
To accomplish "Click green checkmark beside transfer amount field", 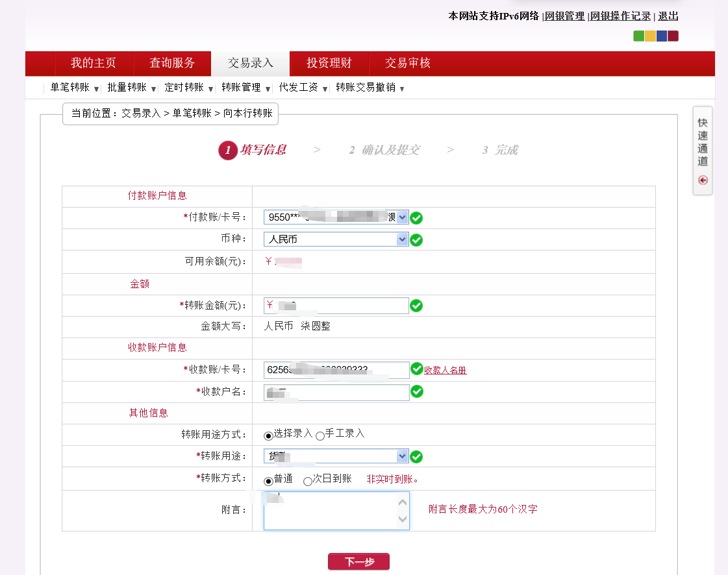I will click(416, 306).
